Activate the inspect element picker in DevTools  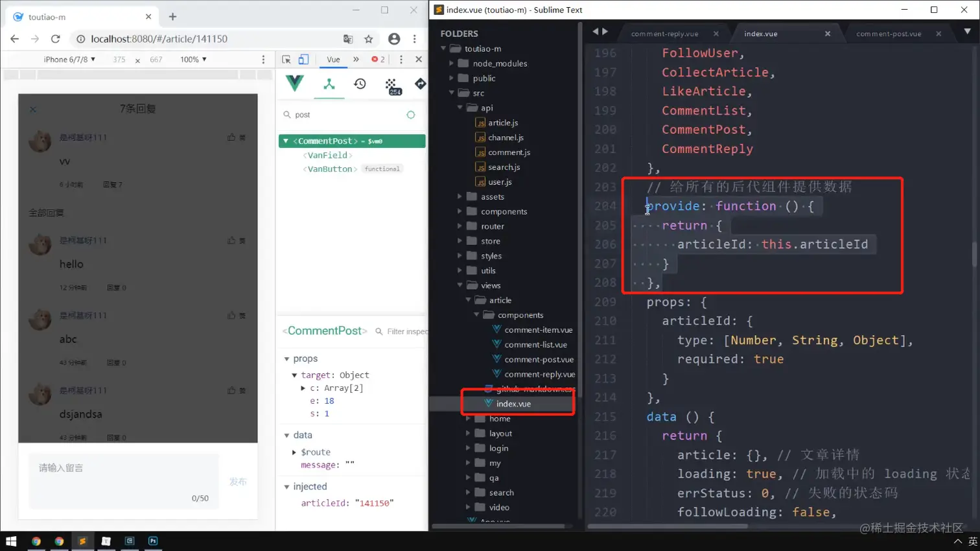coord(286,59)
